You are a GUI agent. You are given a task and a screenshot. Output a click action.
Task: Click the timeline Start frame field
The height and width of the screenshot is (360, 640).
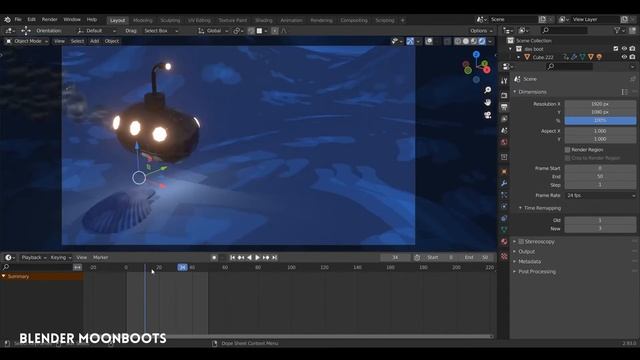click(440, 258)
